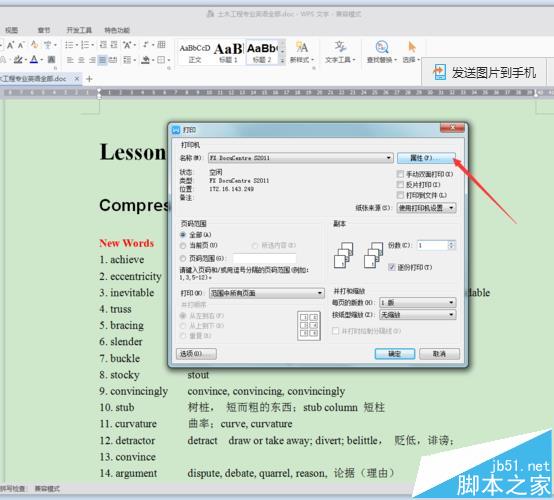Click 拼写检查 spell check in status bar

(x=12, y=489)
